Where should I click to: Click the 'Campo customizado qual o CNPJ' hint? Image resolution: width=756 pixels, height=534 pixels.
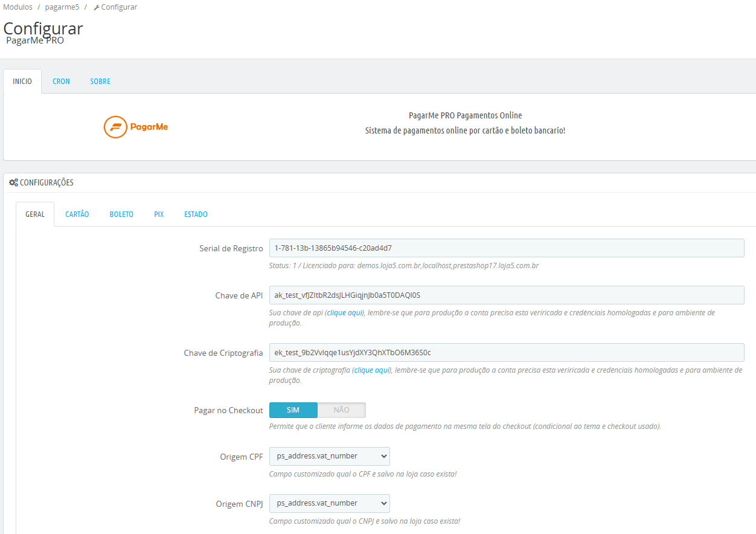click(365, 521)
